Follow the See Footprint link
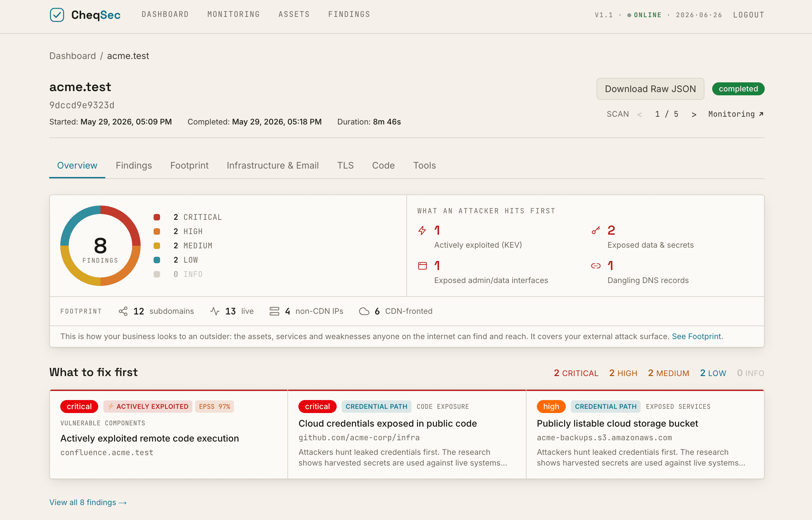The image size is (812, 520). point(697,336)
